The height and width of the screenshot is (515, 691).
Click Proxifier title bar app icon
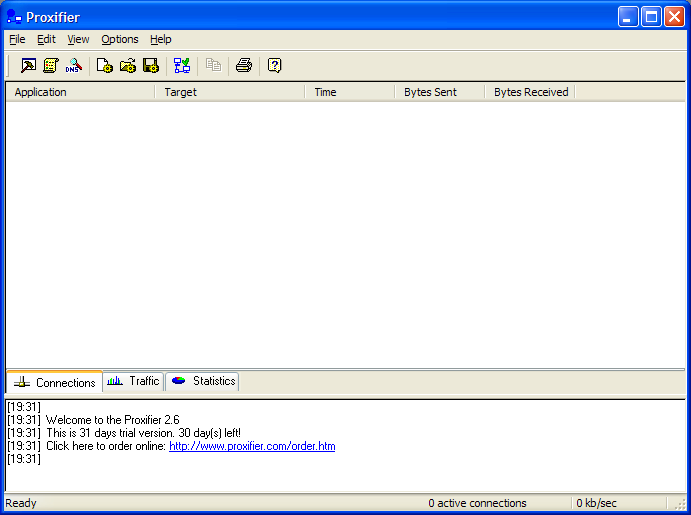[14, 17]
